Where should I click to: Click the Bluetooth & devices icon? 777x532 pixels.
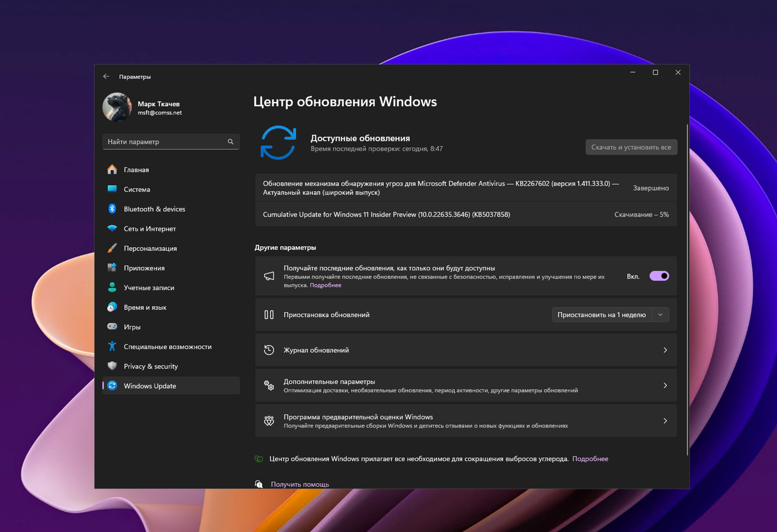tap(112, 209)
